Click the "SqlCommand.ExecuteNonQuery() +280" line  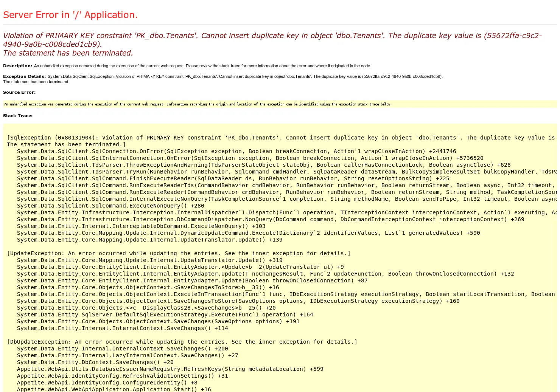[x=110, y=206]
